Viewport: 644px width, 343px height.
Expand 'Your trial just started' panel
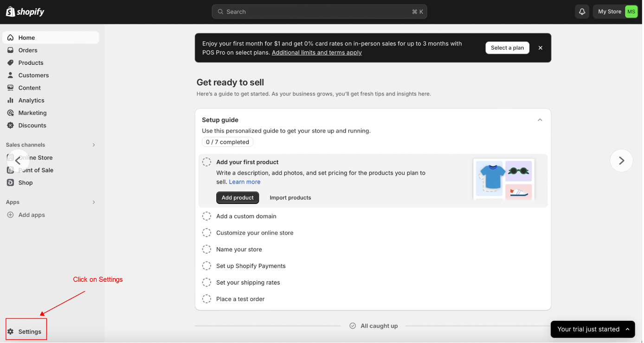627,329
